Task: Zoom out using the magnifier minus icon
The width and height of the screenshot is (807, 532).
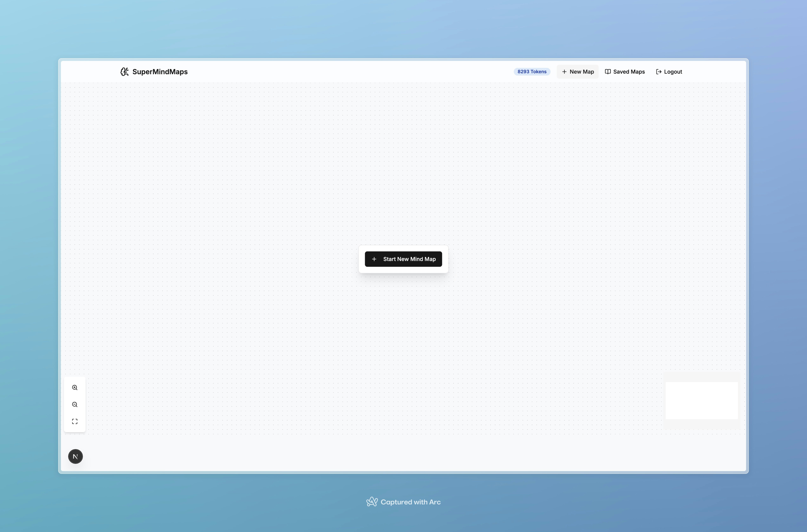Action: click(x=75, y=404)
